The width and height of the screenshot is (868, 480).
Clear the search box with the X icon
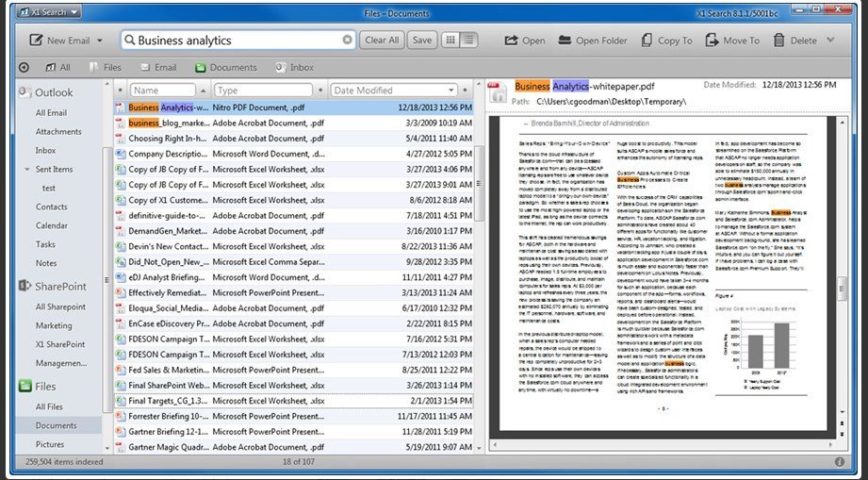[x=348, y=41]
